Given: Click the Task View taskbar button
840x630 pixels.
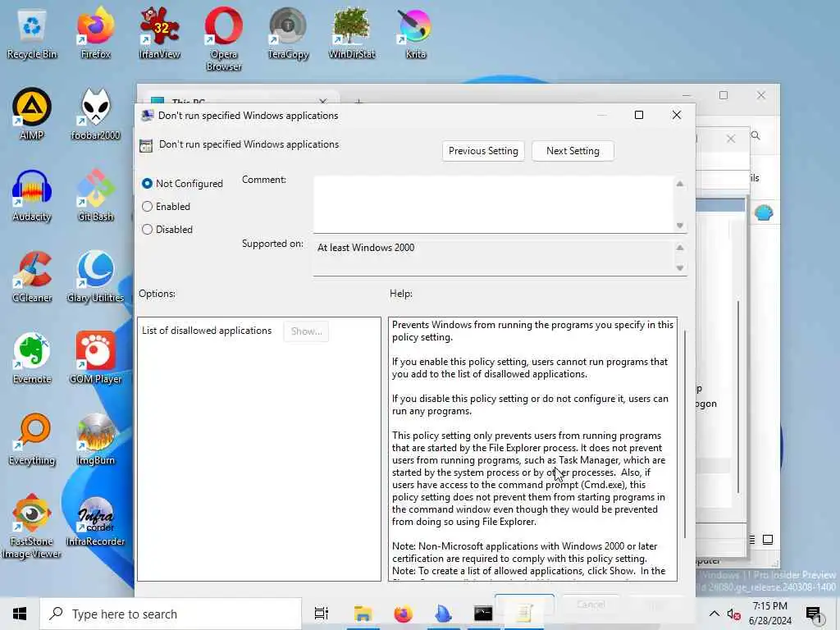Looking at the screenshot, I should (321, 614).
